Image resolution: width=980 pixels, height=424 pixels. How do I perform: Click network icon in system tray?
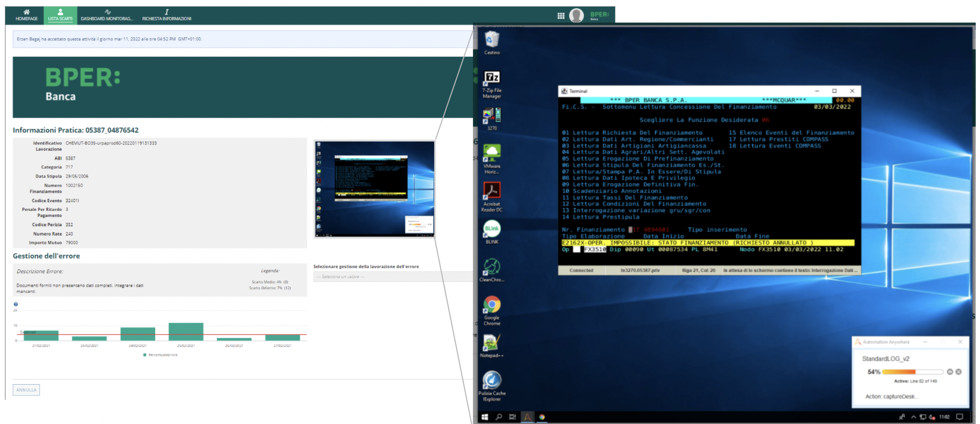(x=923, y=417)
